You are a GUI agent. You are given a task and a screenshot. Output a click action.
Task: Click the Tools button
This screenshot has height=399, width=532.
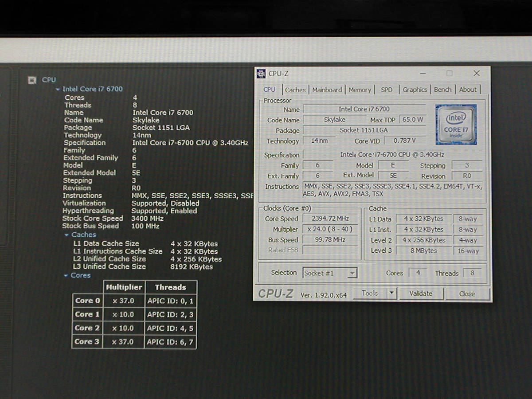click(370, 293)
